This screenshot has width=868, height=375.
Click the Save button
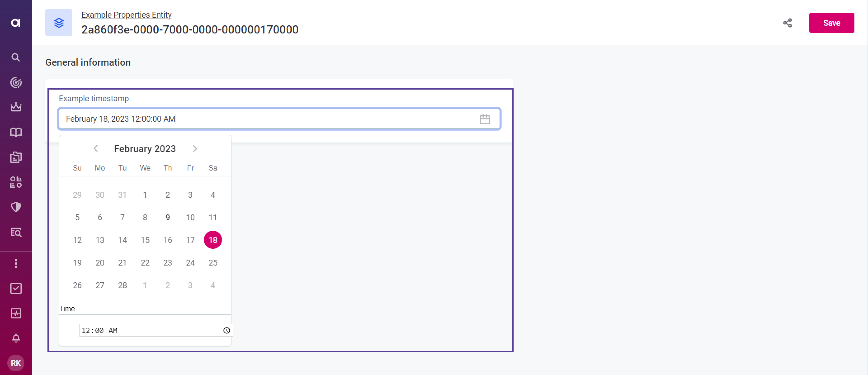pyautogui.click(x=831, y=23)
